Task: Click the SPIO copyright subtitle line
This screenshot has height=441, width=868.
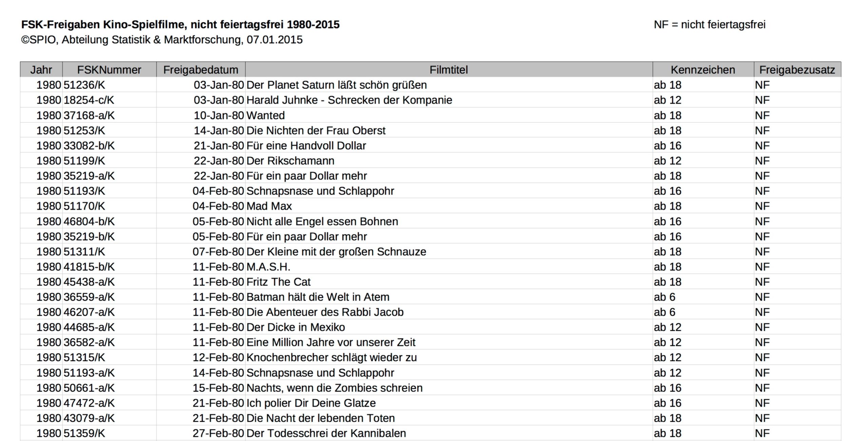Action: pyautogui.click(x=162, y=40)
